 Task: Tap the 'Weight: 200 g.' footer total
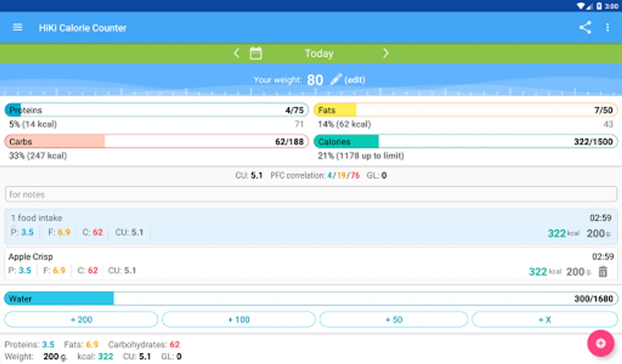click(x=36, y=357)
